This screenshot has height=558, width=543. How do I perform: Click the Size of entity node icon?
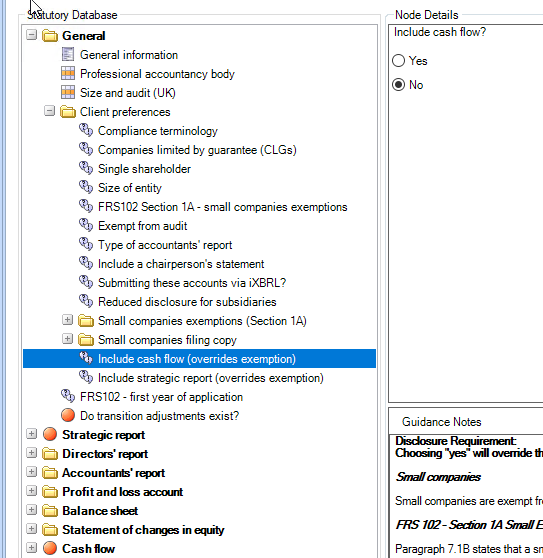86,187
